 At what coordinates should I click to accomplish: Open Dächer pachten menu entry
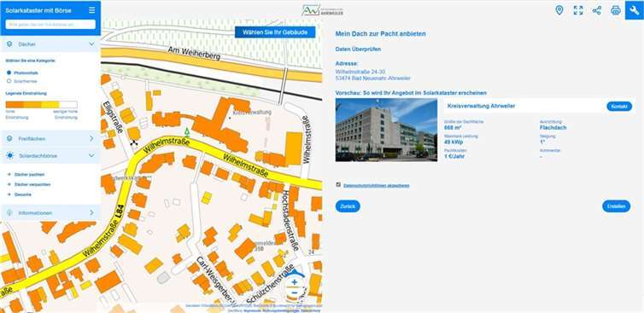coord(29,174)
